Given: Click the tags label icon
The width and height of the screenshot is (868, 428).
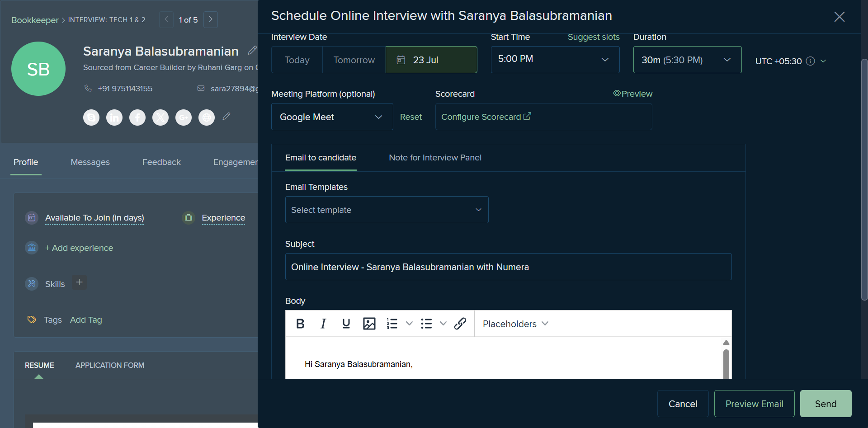Looking at the screenshot, I should tap(32, 320).
